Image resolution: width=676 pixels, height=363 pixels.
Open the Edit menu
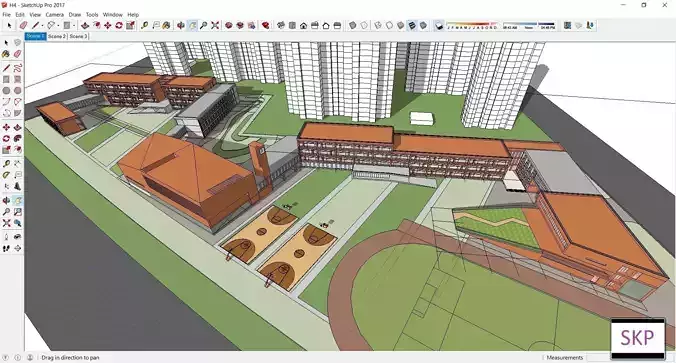click(20, 15)
